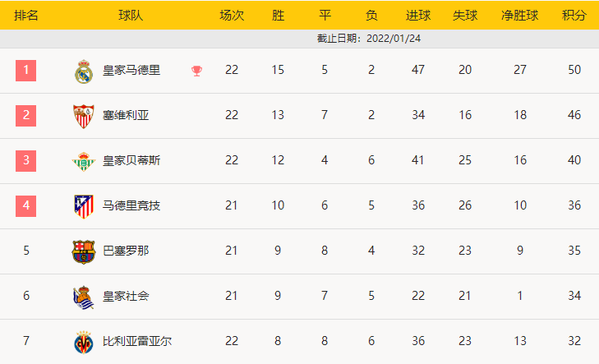Image resolution: width=599 pixels, height=364 pixels.
Task: Click the 积分 column header
Action: click(574, 15)
